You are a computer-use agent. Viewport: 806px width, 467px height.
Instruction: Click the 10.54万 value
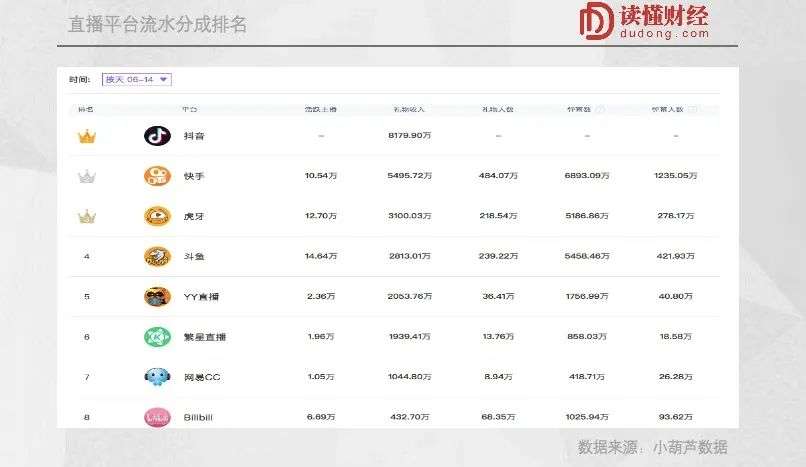pos(321,176)
